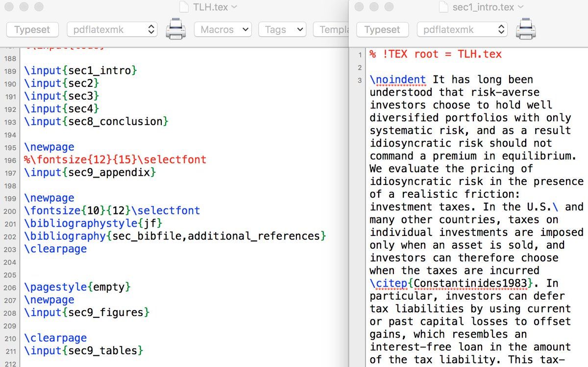Screen dimensions: 588x367
Task: Click the print icon in sec1_intro.tex toolbar
Action: pyautogui.click(x=525, y=29)
